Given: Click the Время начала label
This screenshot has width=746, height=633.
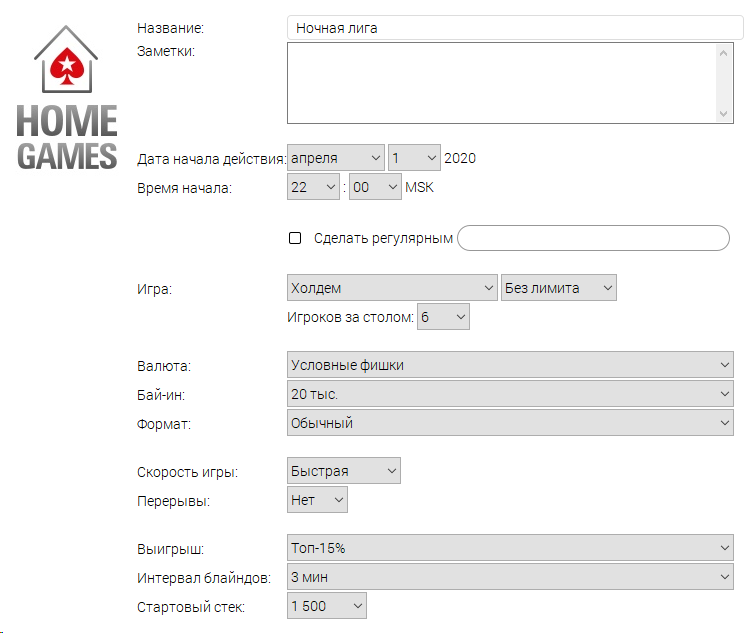Looking at the screenshot, I should pyautogui.click(x=184, y=188).
